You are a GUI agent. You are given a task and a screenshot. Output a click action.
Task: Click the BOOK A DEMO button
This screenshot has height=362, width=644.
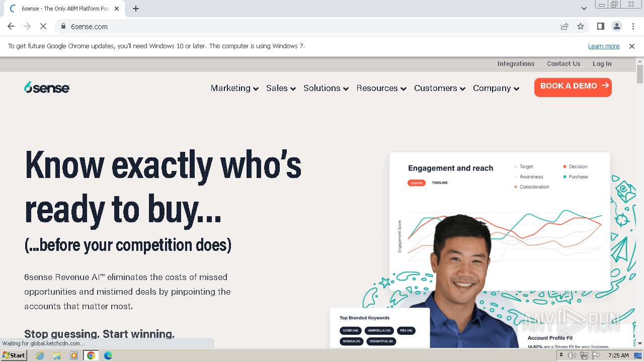pos(573,87)
